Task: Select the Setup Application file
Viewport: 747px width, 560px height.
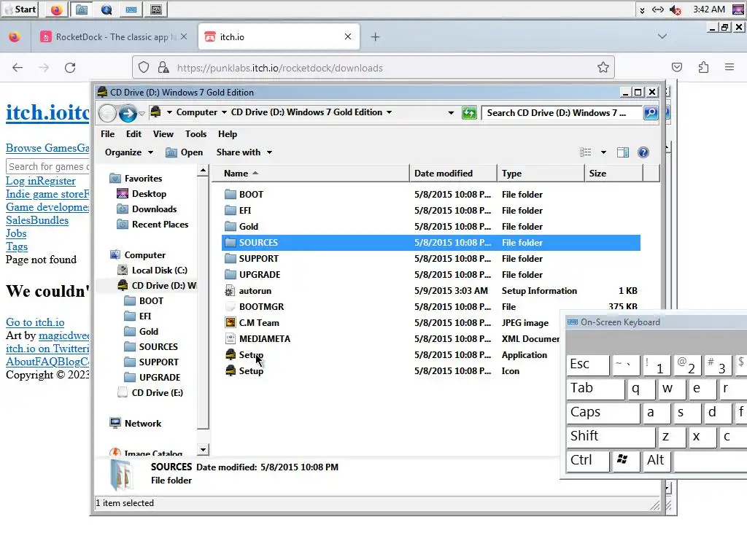Action: (251, 355)
